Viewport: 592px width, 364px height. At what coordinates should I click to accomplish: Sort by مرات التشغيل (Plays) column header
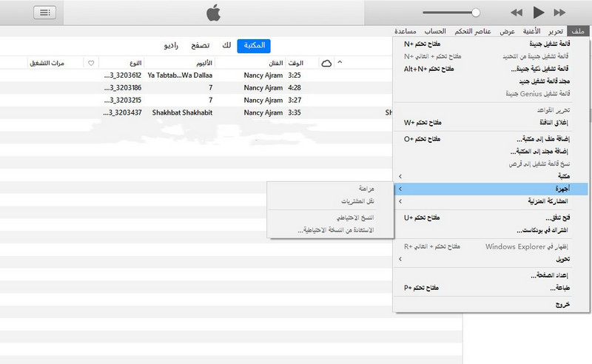(47, 63)
